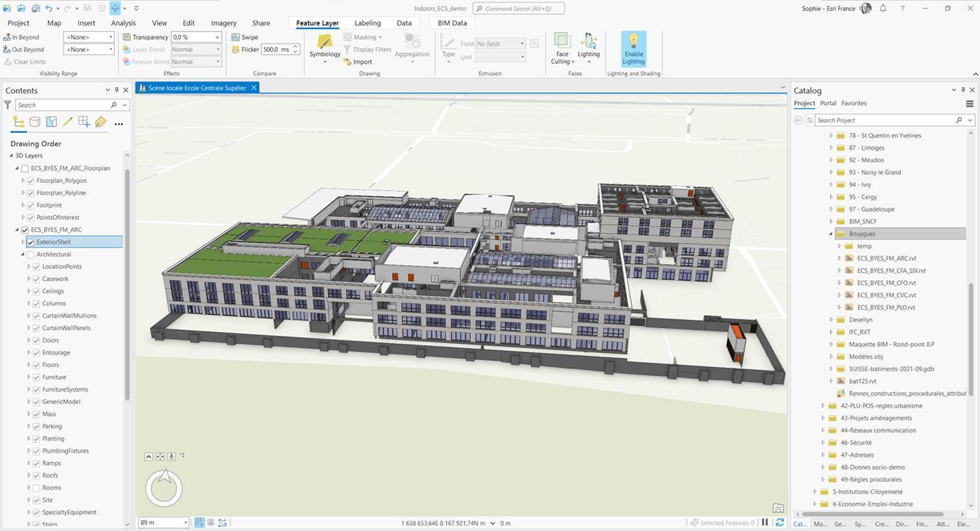
Task: Toggle visibility of Floorplan_Polygon layer
Action: [31, 181]
